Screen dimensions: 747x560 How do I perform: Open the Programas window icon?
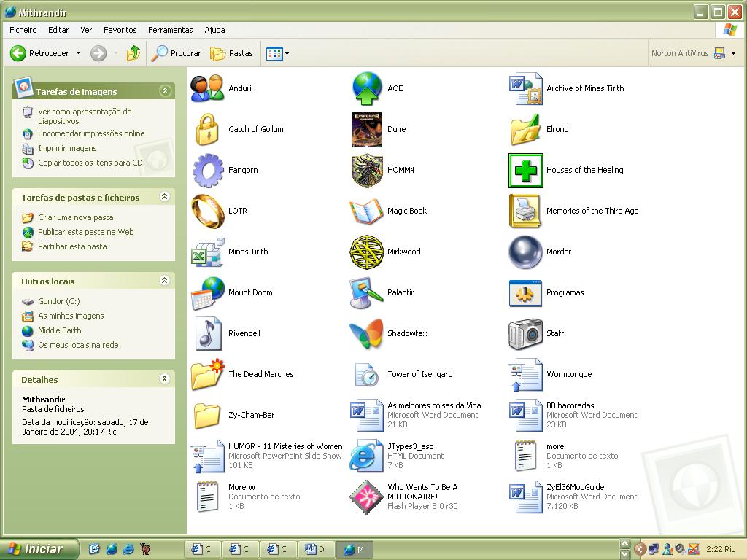[525, 293]
